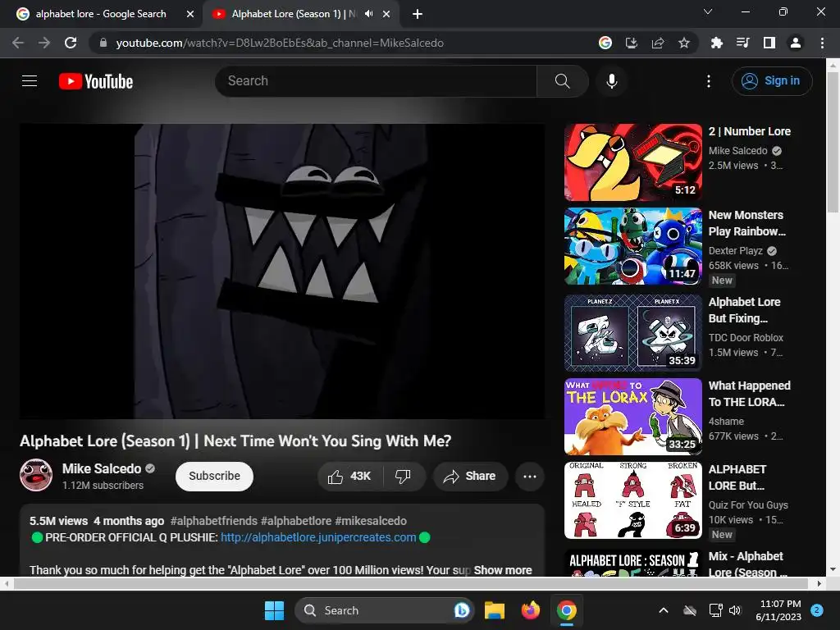Open clock and date 11:07 PM
The image size is (840, 630).
point(778,610)
